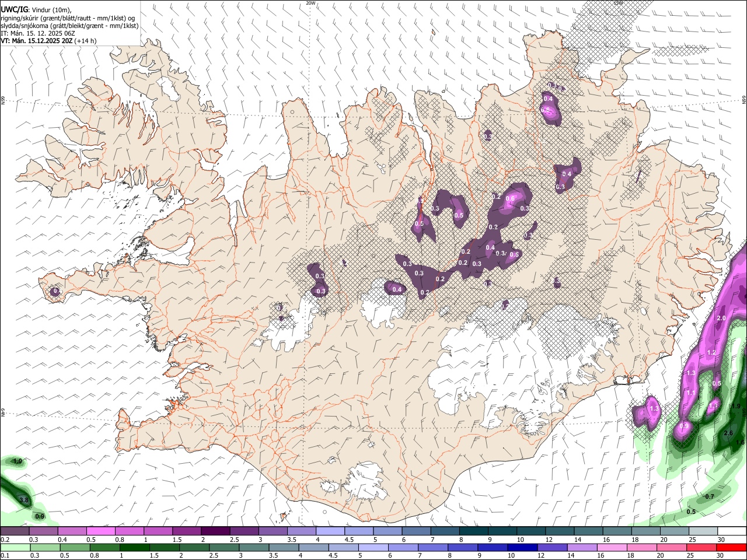This screenshot has height=560, width=747.
Task: Click the 'IT: Mán. 15. 12. 2025 06Z' line
Action: 37,33
